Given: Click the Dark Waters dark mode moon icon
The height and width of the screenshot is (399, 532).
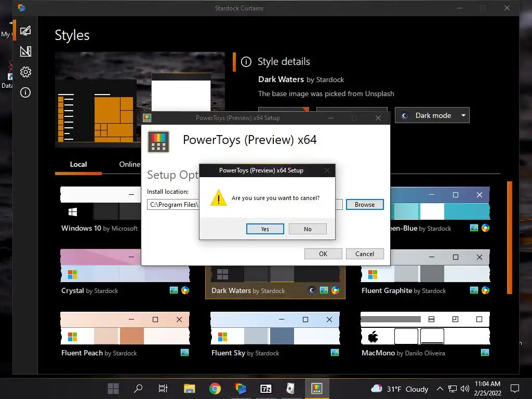Looking at the screenshot, I should tap(312, 290).
